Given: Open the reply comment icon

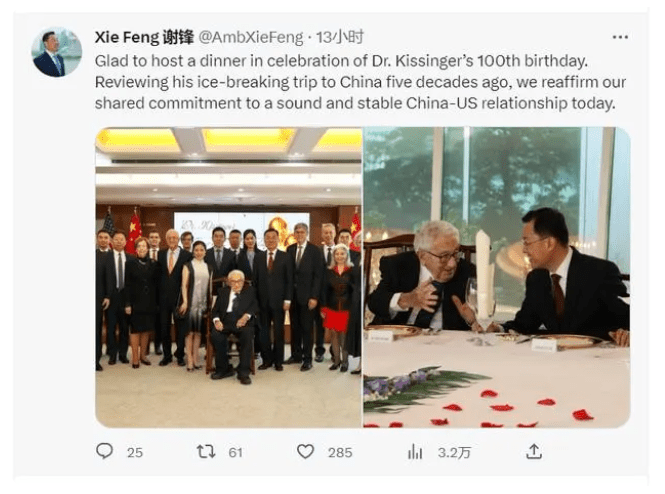Looking at the screenshot, I should [x=104, y=451].
